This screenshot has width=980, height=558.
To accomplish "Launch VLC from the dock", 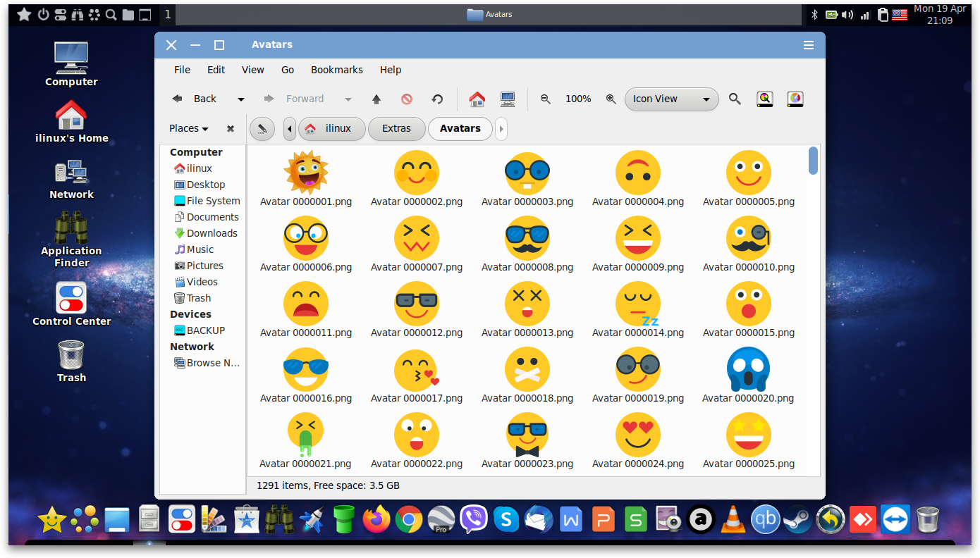I will 733,521.
